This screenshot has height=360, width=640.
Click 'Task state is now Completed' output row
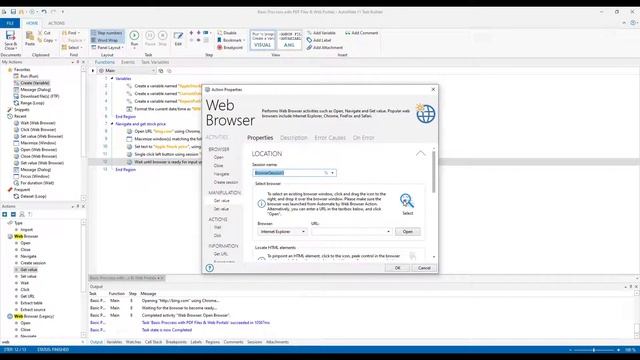[x=167, y=330]
